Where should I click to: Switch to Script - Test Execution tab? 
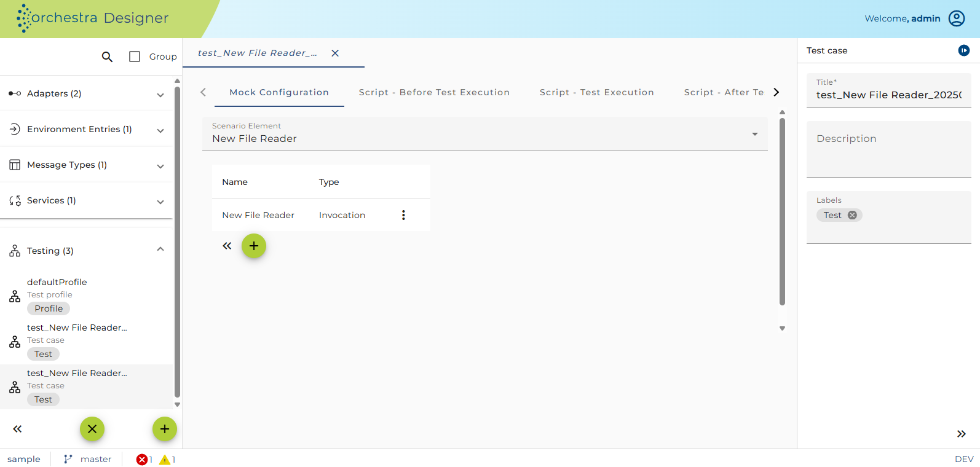point(596,92)
